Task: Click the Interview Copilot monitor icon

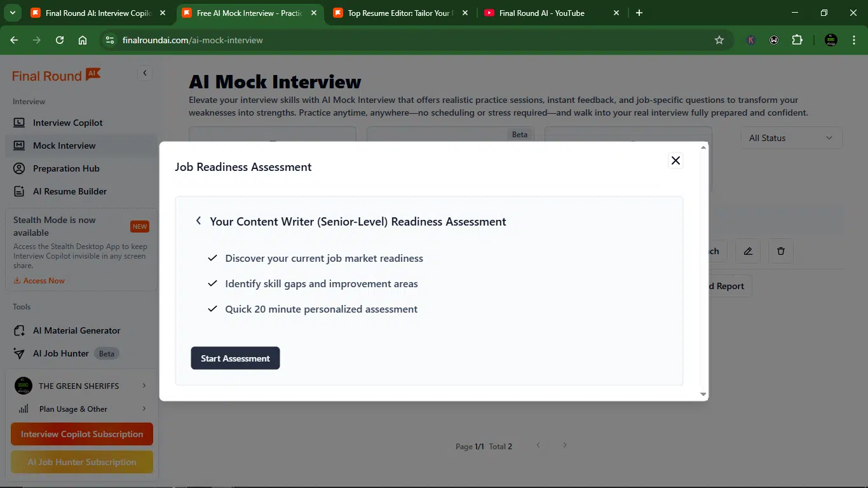Action: click(x=20, y=123)
